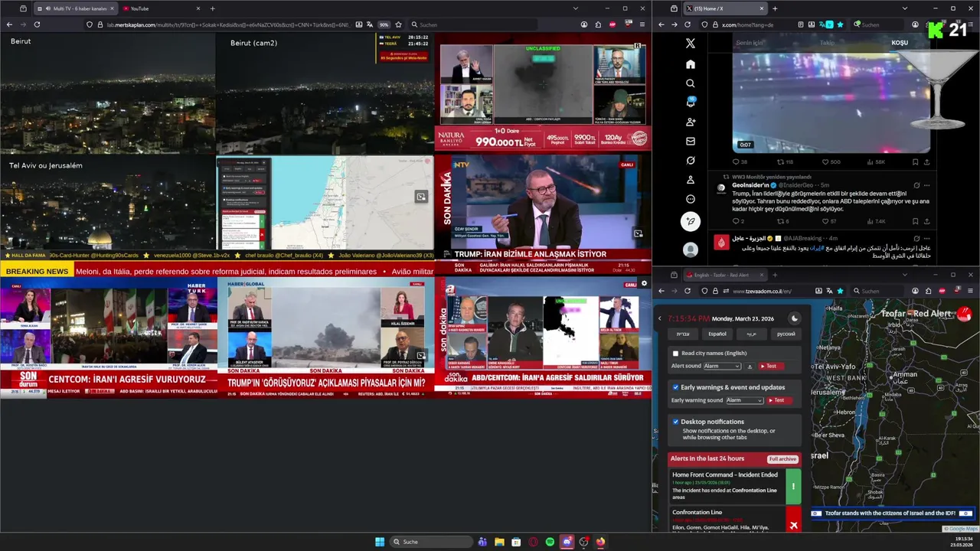Reload the Multi TV browser page

click(x=37, y=24)
